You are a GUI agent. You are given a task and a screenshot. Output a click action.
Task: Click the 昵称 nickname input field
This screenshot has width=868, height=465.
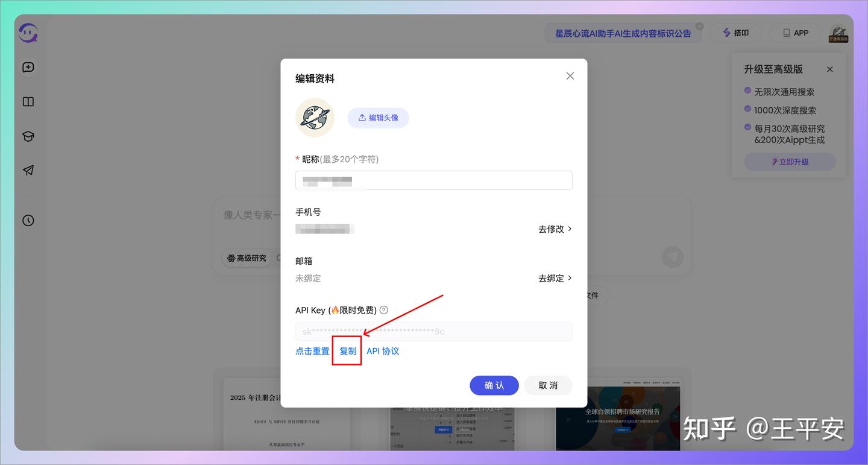tap(433, 180)
